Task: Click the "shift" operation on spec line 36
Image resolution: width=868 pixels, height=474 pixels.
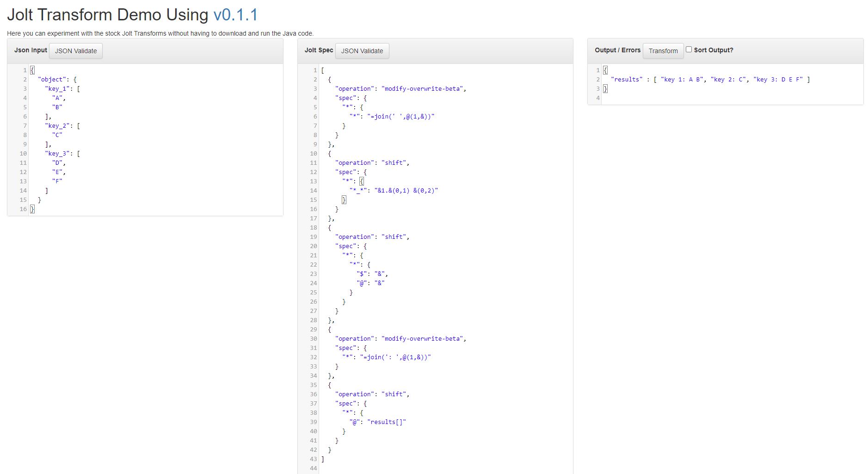Action: coord(394,394)
